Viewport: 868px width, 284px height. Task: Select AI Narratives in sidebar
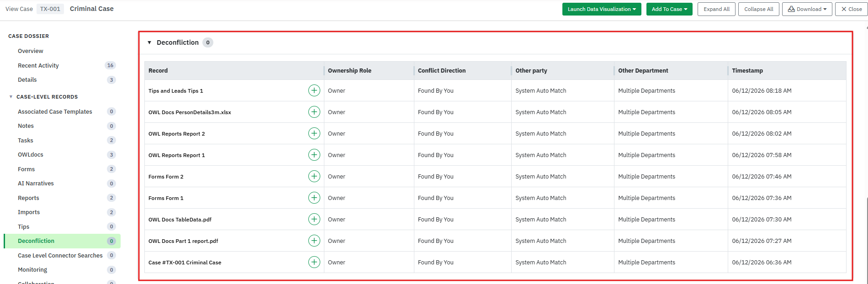coord(36,184)
